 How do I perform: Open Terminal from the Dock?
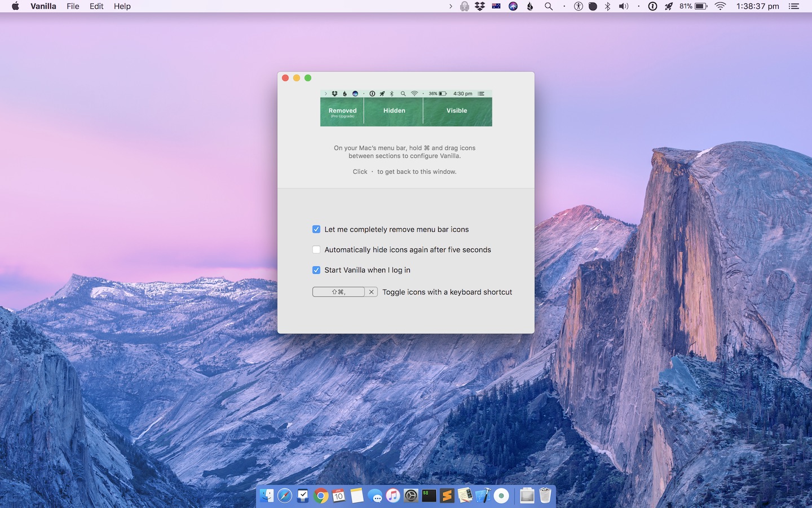(x=429, y=496)
